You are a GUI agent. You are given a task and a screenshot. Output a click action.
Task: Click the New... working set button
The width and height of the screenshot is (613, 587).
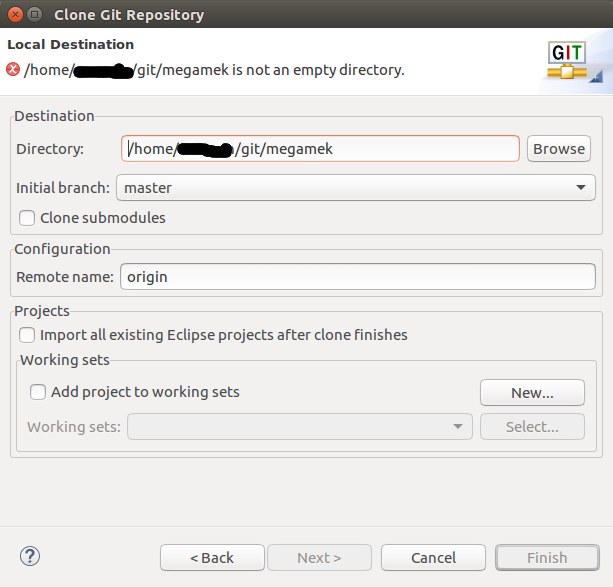click(x=532, y=393)
